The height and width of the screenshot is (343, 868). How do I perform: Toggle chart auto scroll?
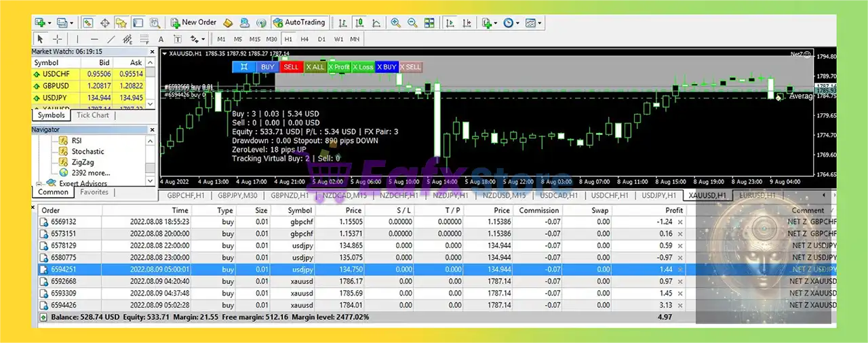pyautogui.click(x=450, y=22)
